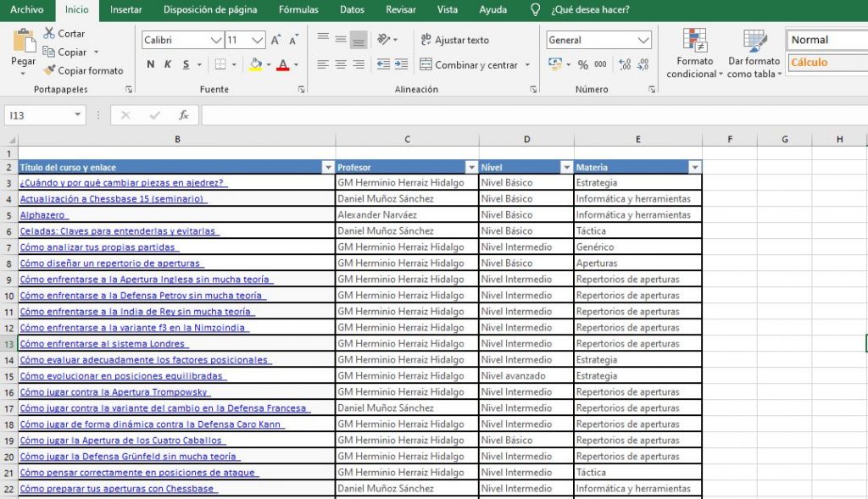
Task: Toggle center horizontal text alignment
Action: coord(341,64)
